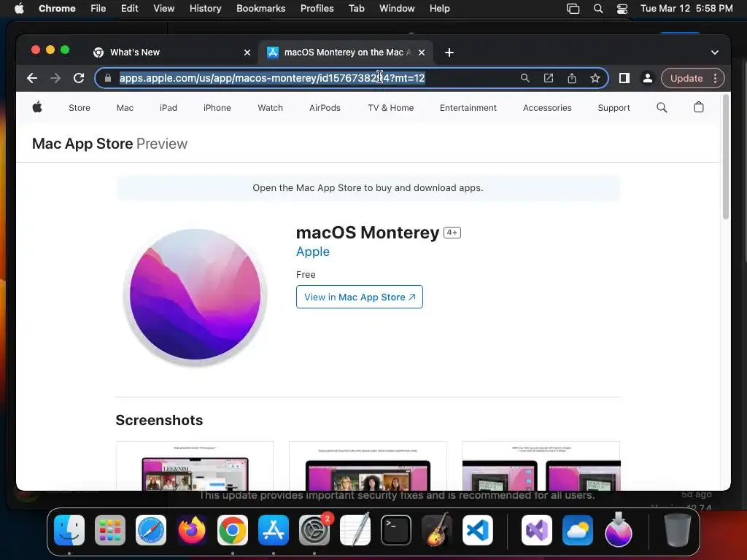The height and width of the screenshot is (560, 747).
Task: Launch Safari from the Dock
Action: pos(151,530)
